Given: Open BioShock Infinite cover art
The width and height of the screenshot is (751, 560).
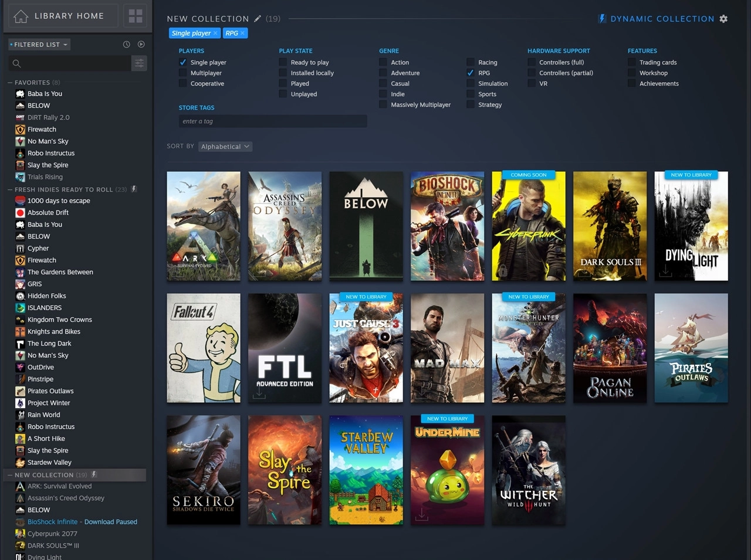Looking at the screenshot, I should pos(448,226).
